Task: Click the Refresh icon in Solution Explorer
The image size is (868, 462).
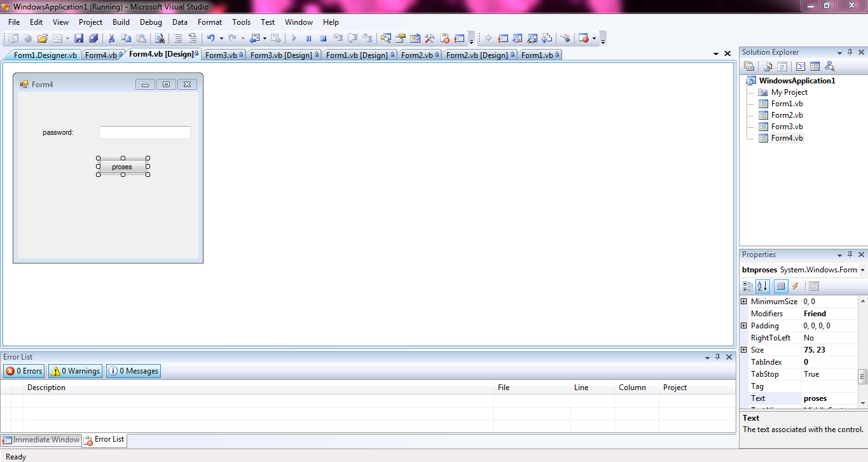Action: click(x=782, y=66)
